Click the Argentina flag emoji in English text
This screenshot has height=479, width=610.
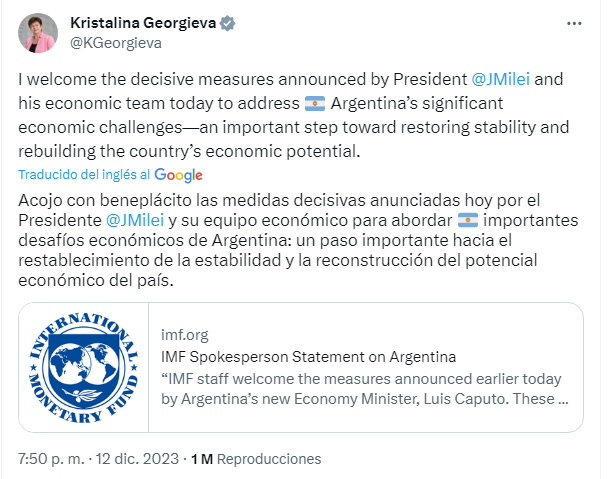pyautogui.click(x=314, y=104)
